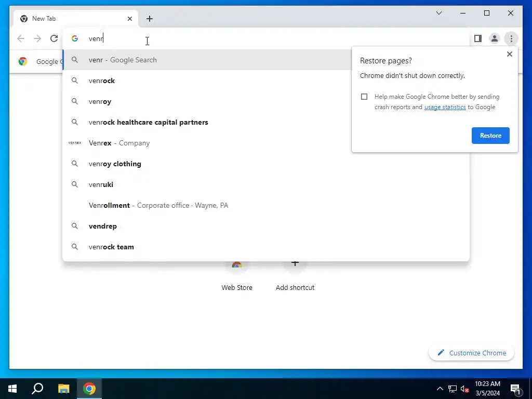532x399 pixels.
Task: Close the New Tab tab
Action: (129, 19)
